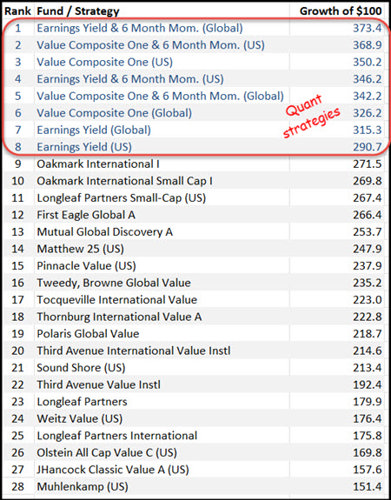Select the 'Value Composite One (Global)' cell
The width and height of the screenshot is (391, 500).
[x=114, y=113]
